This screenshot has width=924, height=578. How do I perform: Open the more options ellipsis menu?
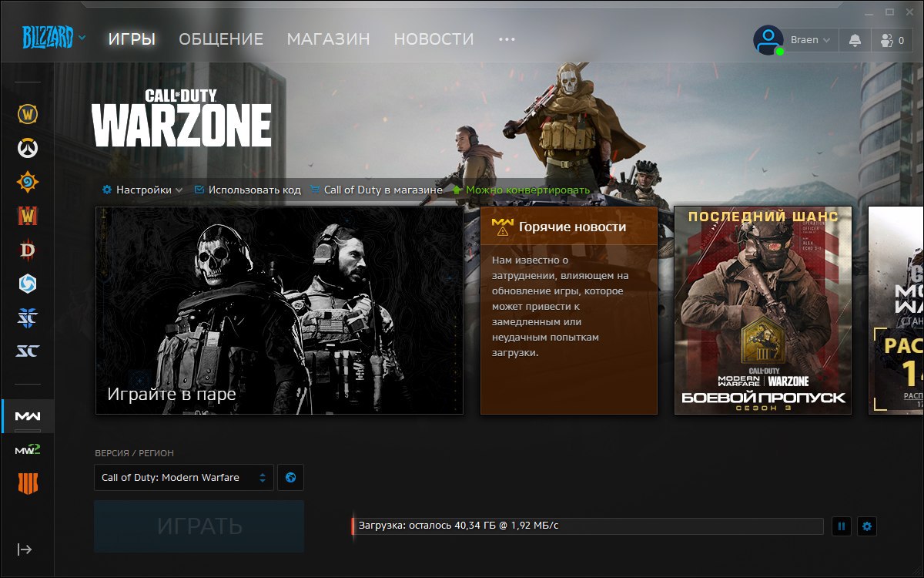coord(506,39)
